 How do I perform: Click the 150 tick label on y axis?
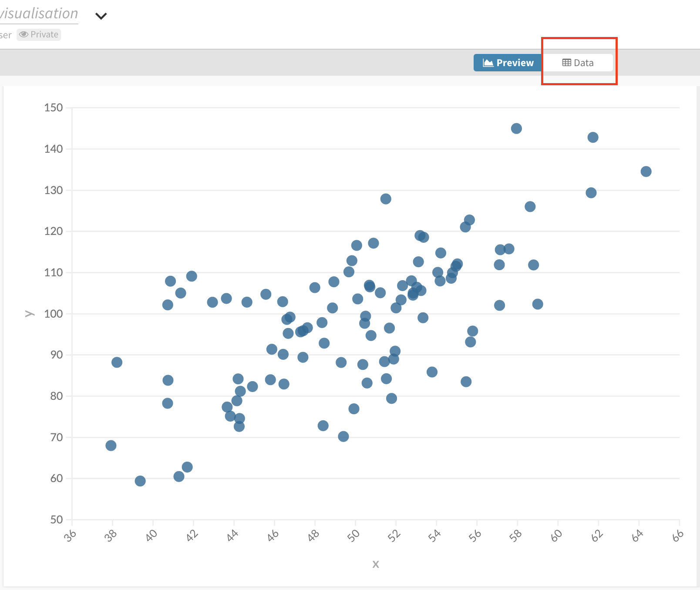(54, 107)
